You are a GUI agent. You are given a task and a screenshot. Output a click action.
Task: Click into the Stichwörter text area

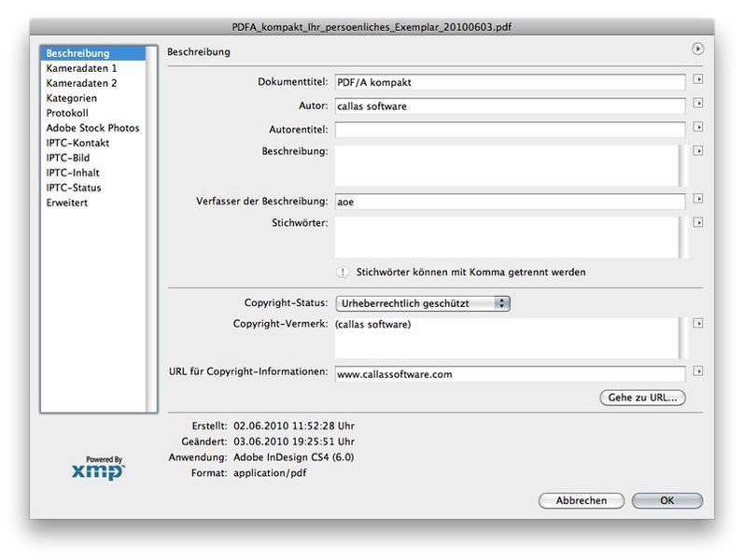click(x=507, y=237)
